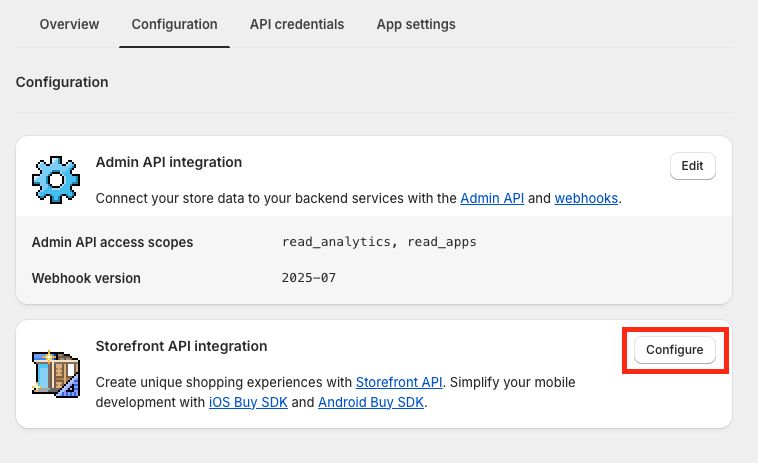
Task: Select the Configuration tab
Action: tap(175, 24)
